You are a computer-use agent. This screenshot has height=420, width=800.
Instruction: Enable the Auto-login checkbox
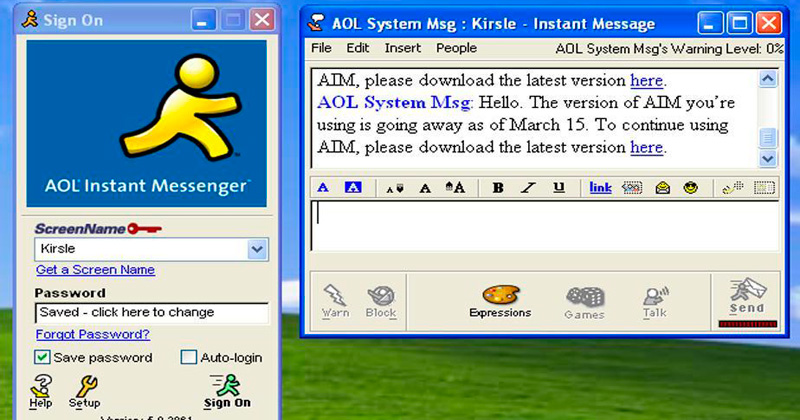(189, 357)
